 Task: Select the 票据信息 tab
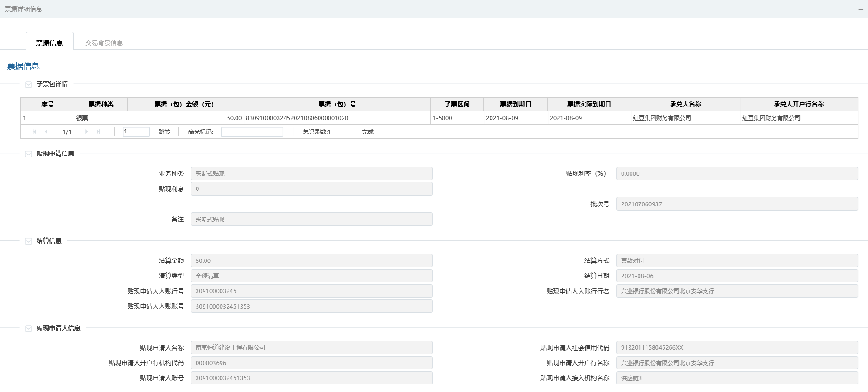[49, 43]
